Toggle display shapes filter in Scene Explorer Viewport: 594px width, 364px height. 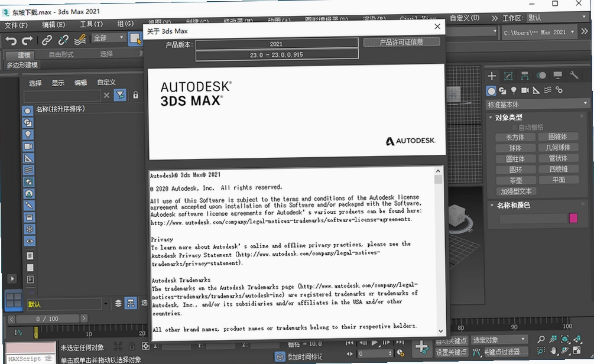pos(28,123)
